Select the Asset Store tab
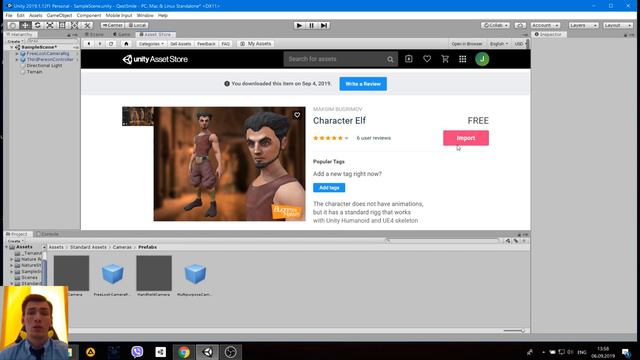The image size is (640, 360). 156,34
